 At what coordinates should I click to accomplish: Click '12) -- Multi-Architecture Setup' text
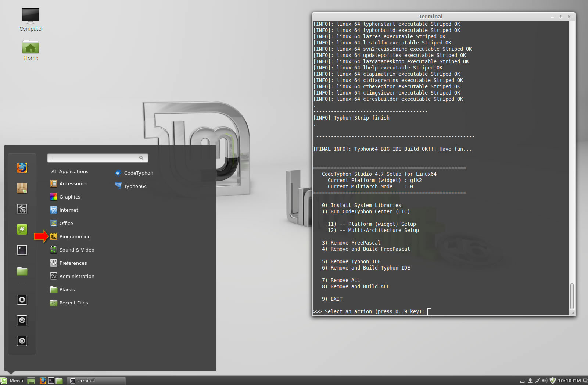373,230
